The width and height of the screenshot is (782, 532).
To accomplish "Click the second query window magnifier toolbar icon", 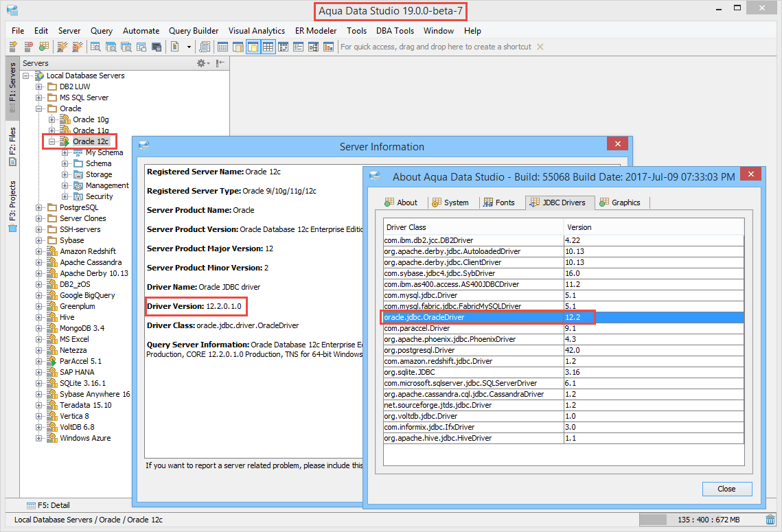I will [111, 47].
